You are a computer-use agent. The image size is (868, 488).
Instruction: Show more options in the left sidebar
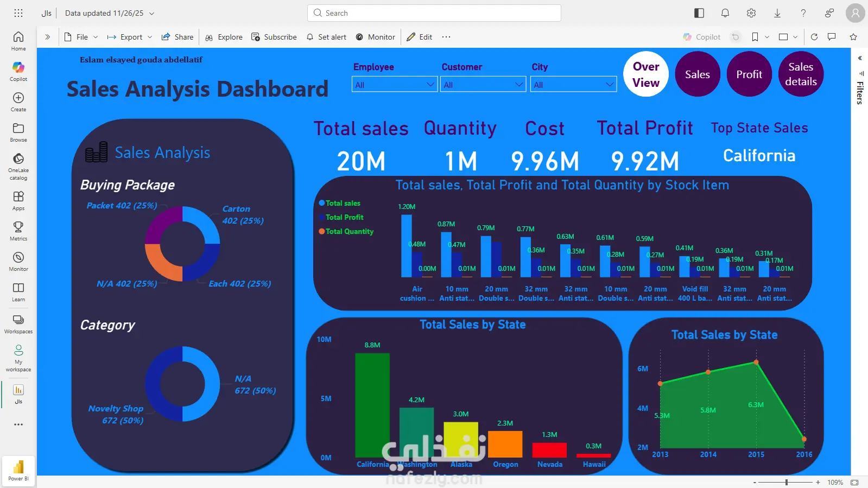tap(18, 424)
